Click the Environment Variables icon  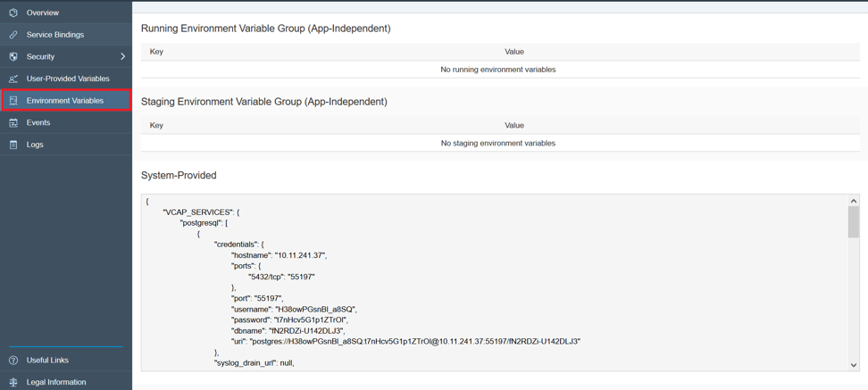click(x=13, y=101)
